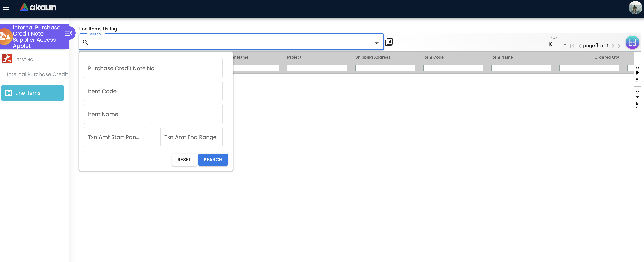Viewport: 644px width, 262px height.
Task: Click the column-count layers icon
Action: (389, 42)
